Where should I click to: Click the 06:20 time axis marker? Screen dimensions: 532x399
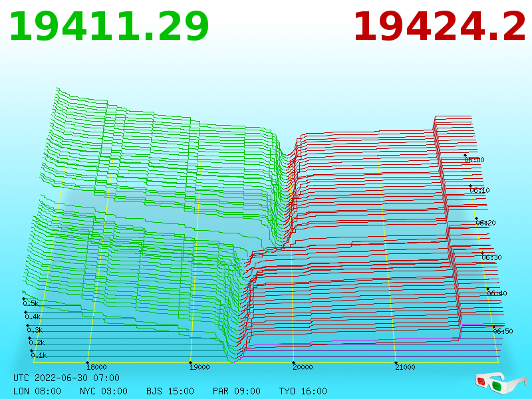pyautogui.click(x=485, y=223)
